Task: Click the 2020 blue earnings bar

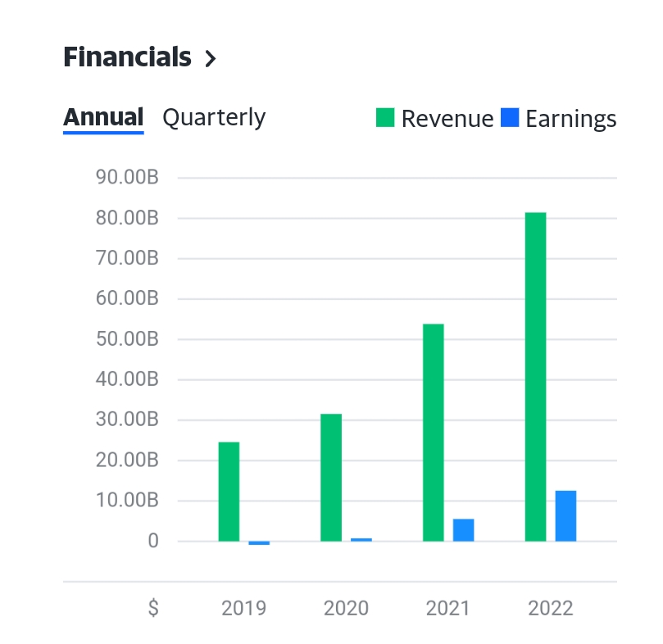Action: point(361,539)
